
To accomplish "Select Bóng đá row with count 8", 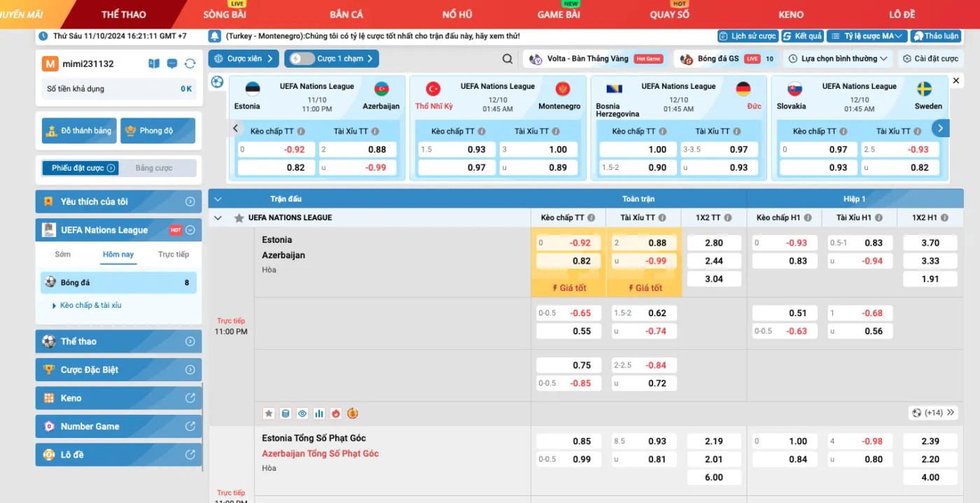I will pyautogui.click(x=118, y=283).
